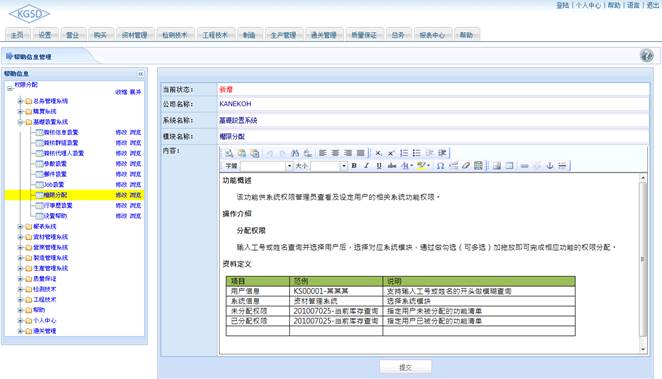Expand the 仓库管理系统 folder

coord(20,248)
